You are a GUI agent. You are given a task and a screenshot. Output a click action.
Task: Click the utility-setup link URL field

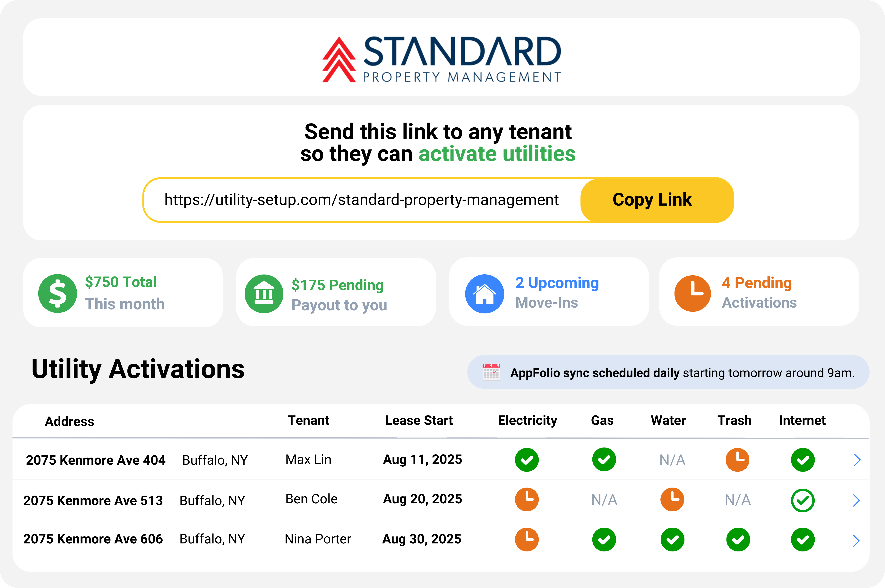click(361, 200)
